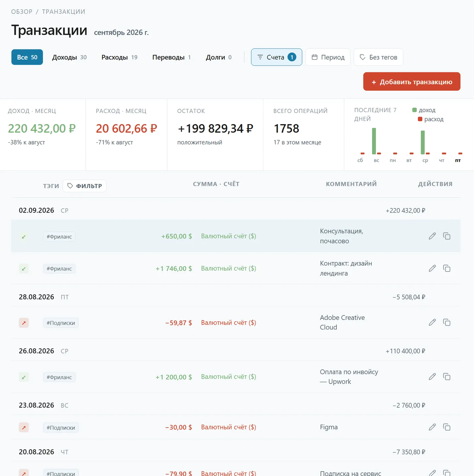474x476 pixels.
Task: Click the #Фриланс tag on +1 746,00 $ row
Action: 59,269
